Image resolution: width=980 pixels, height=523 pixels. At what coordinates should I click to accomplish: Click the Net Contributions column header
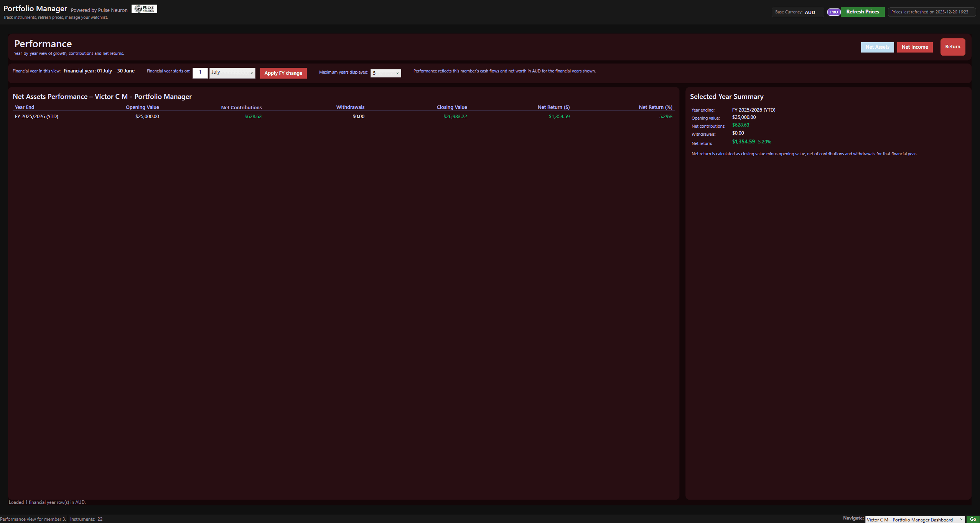click(x=241, y=107)
